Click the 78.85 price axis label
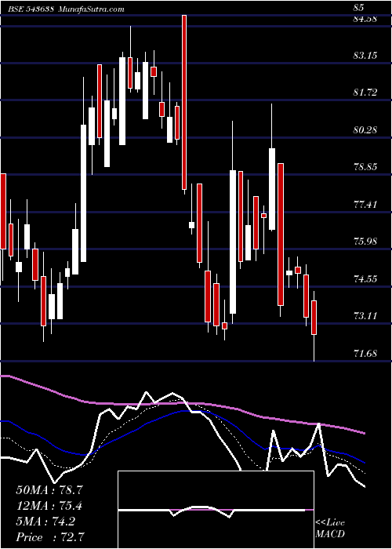The image size is (392, 549). [365, 166]
